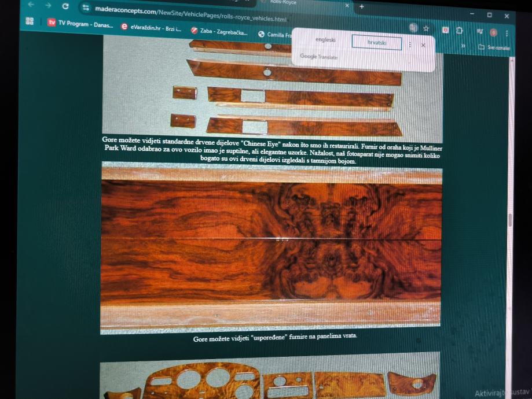Viewport: 532px width, 399px height.
Task: Bookmark this page with the star icon
Action: coord(426,29)
